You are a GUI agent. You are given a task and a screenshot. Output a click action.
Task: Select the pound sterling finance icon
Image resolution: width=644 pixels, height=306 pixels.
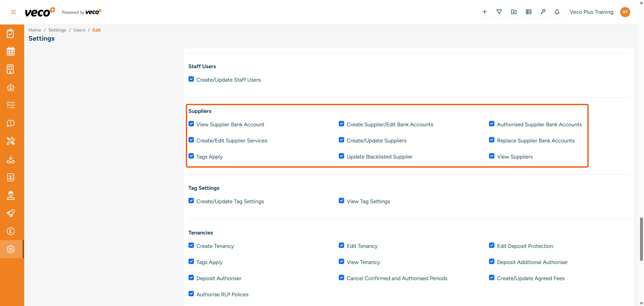tap(11, 231)
